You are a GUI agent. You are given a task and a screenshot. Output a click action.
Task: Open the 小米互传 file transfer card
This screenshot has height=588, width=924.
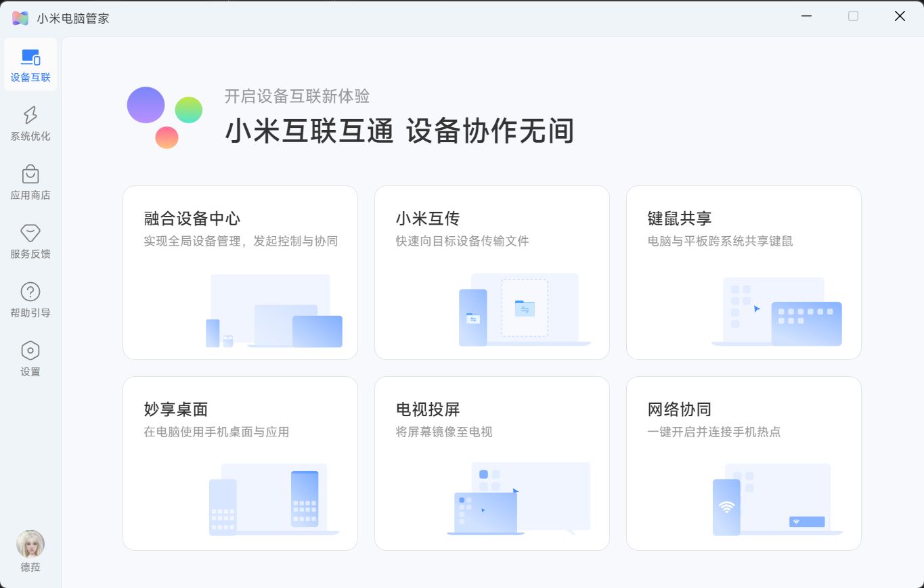coord(492,273)
